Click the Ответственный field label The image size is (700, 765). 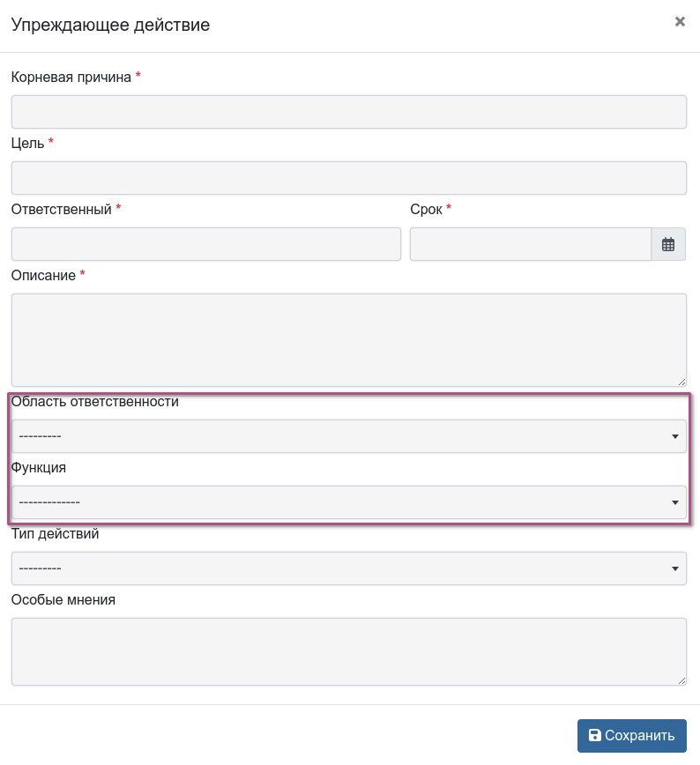coord(61,210)
